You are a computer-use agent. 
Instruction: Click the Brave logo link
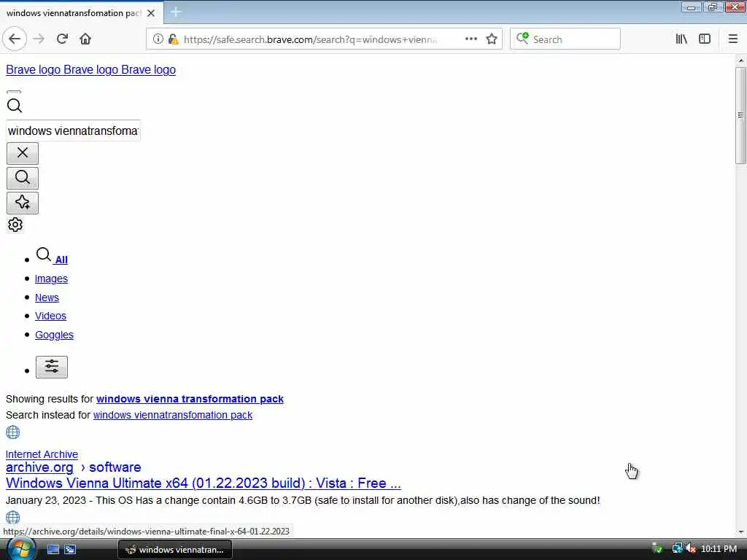pos(90,69)
